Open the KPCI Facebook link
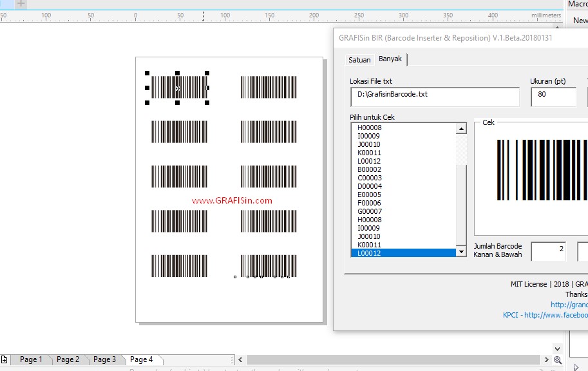 point(545,315)
